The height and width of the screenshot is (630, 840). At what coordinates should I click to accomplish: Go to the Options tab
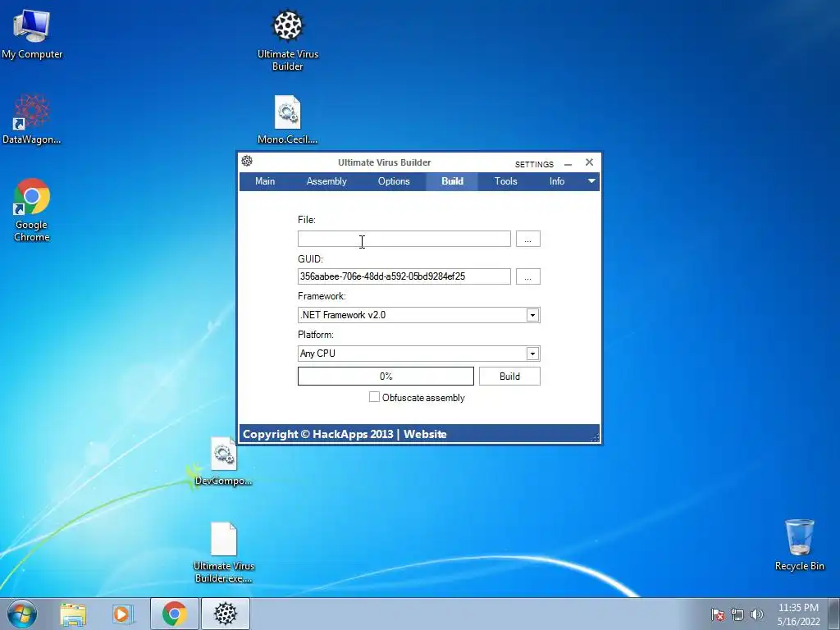coord(394,181)
